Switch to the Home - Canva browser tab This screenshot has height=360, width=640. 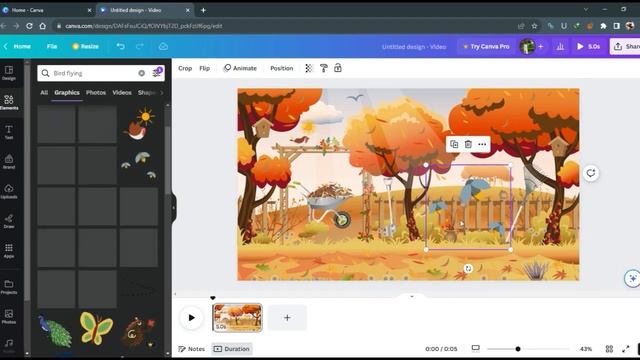47,10
